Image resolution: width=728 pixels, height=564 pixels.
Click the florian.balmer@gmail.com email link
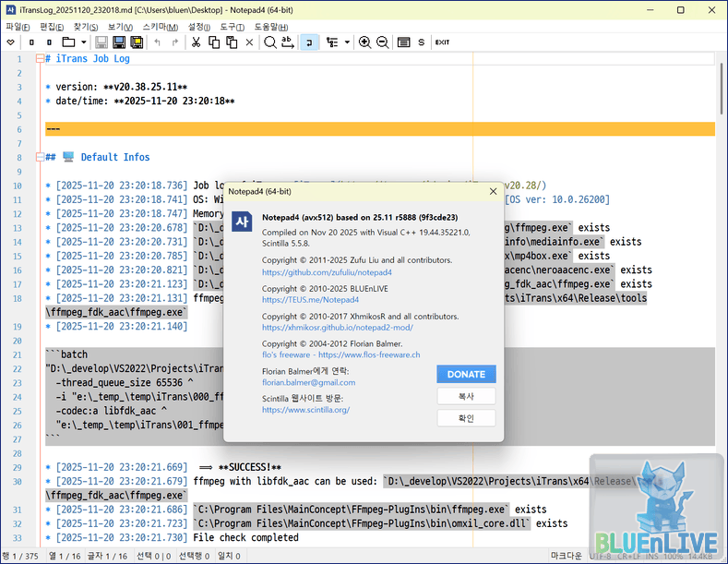pyautogui.click(x=308, y=382)
